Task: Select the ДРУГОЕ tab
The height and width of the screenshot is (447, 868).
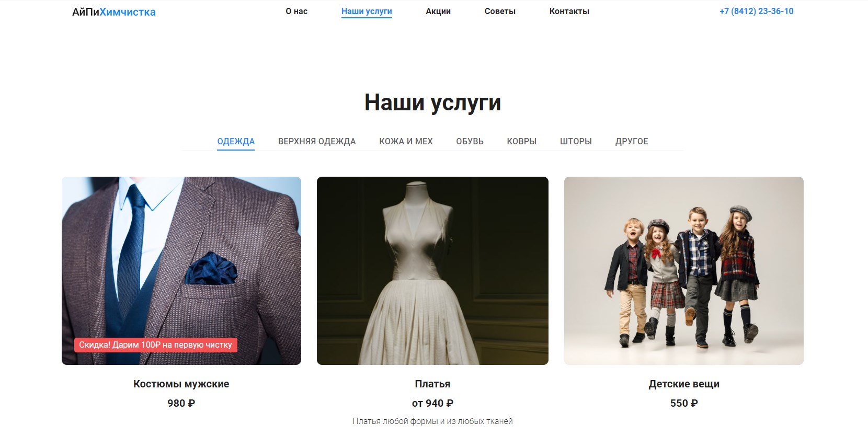Action: pyautogui.click(x=632, y=141)
